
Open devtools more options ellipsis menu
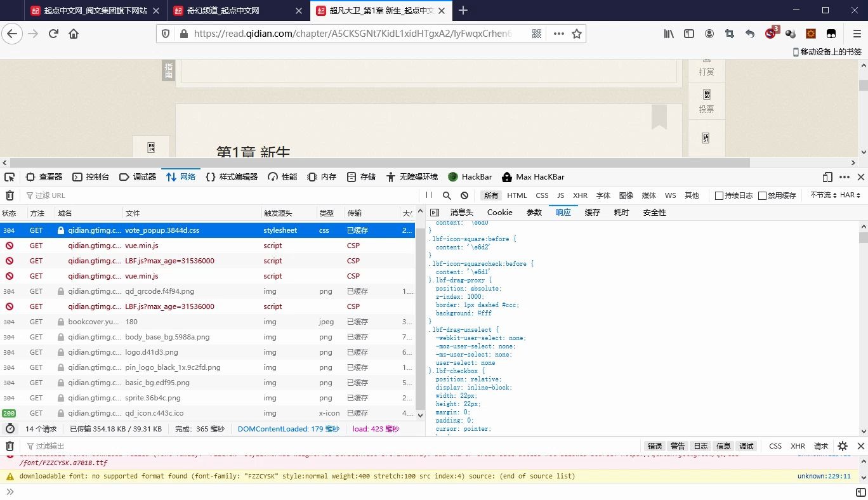tap(844, 177)
